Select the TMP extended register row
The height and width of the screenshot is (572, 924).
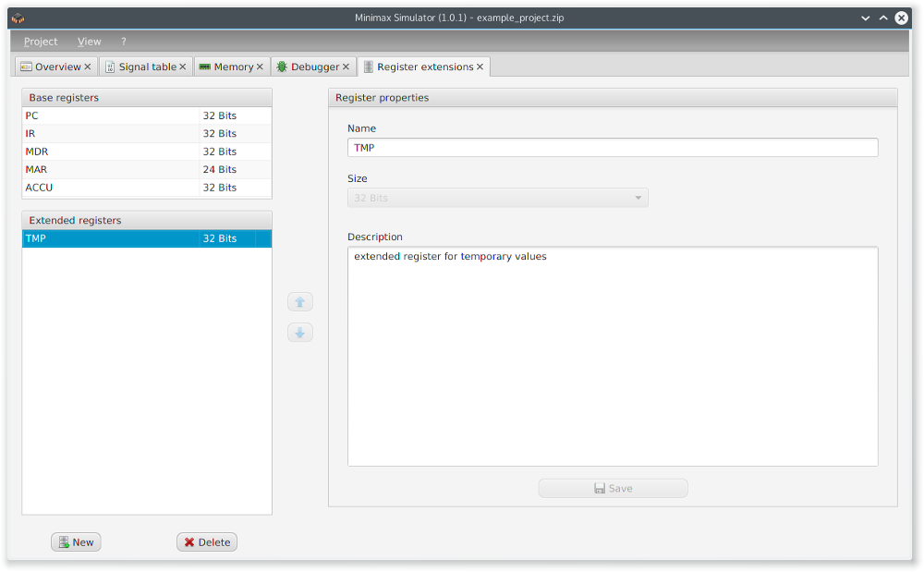[147, 238]
